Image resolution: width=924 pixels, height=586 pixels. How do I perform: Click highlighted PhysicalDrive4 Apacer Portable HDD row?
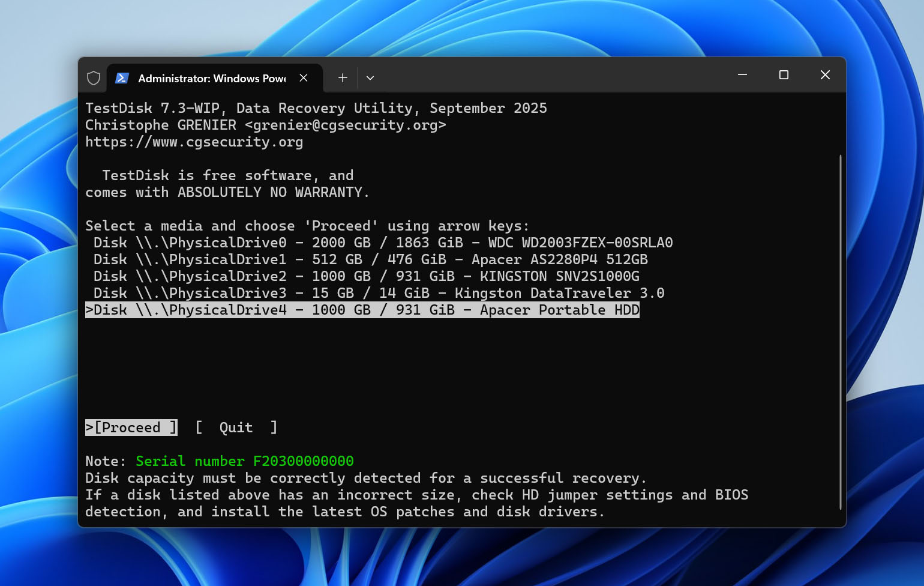[x=362, y=310]
